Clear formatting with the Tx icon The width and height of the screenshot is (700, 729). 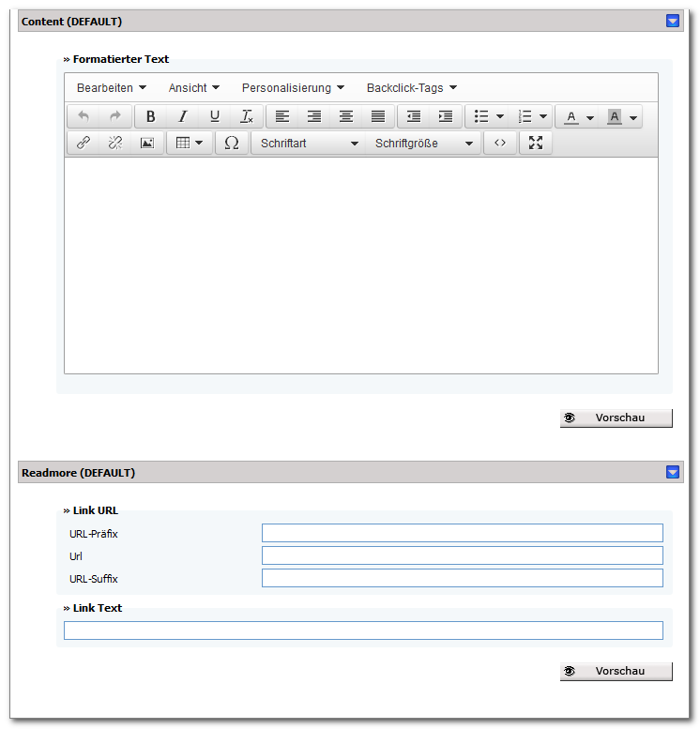click(247, 116)
